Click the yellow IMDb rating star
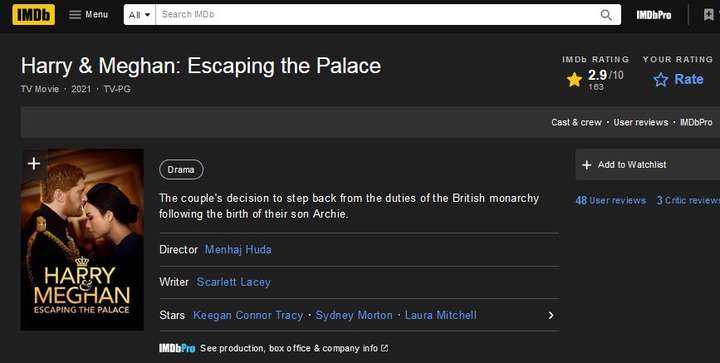The height and width of the screenshot is (363, 720). 574,79
